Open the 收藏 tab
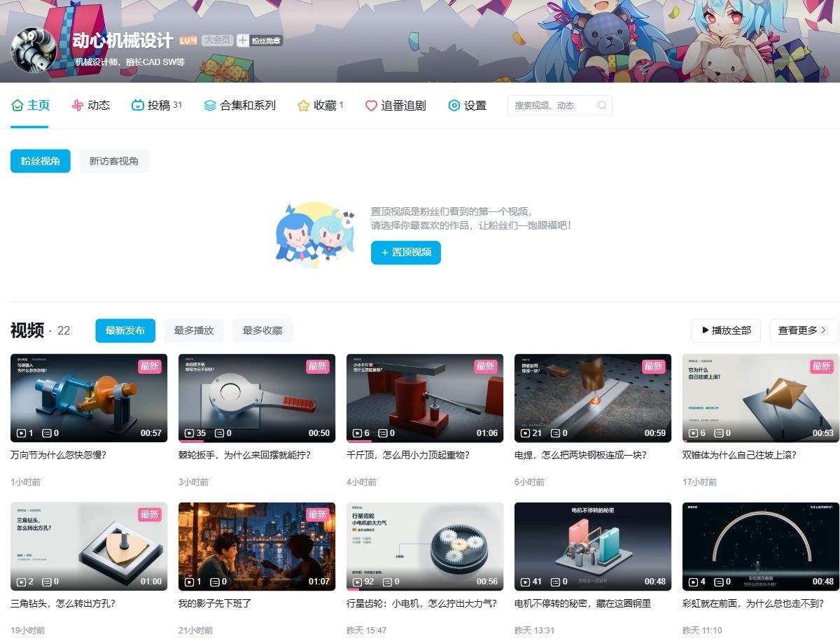840x639 pixels. pos(321,106)
